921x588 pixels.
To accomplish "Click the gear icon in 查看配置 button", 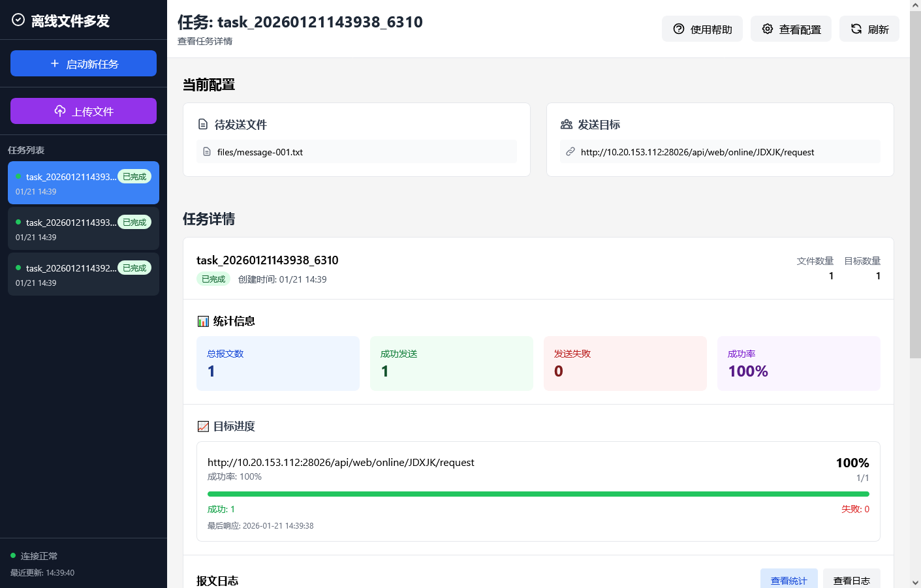I will [x=767, y=29].
